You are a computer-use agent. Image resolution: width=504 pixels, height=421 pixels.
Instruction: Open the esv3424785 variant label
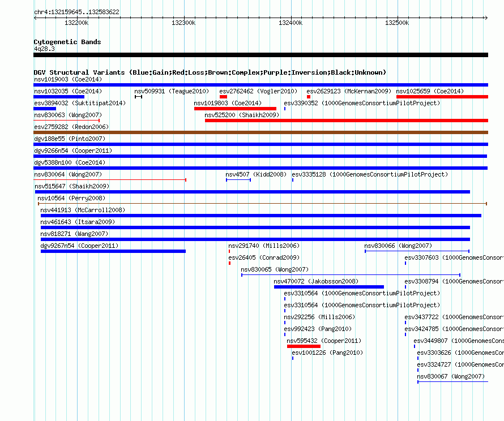pyautogui.click(x=454, y=329)
